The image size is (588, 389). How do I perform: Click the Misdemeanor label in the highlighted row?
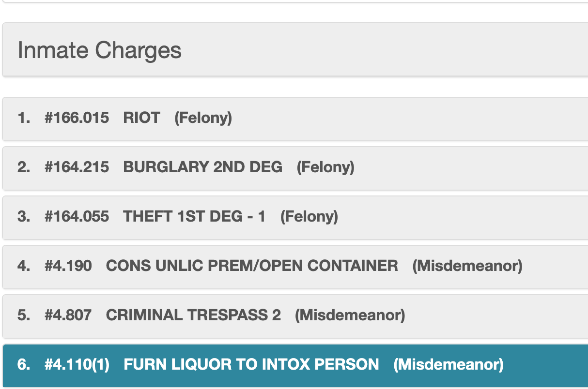(449, 365)
